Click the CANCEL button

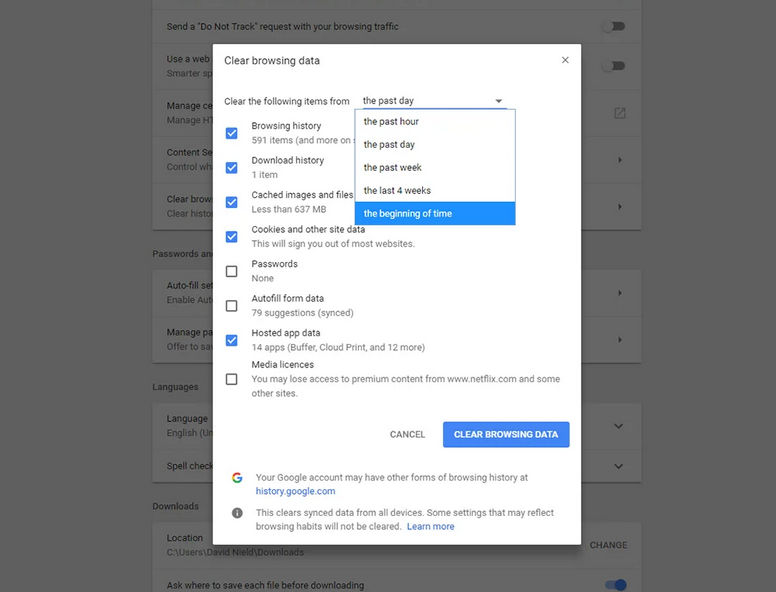coord(407,435)
